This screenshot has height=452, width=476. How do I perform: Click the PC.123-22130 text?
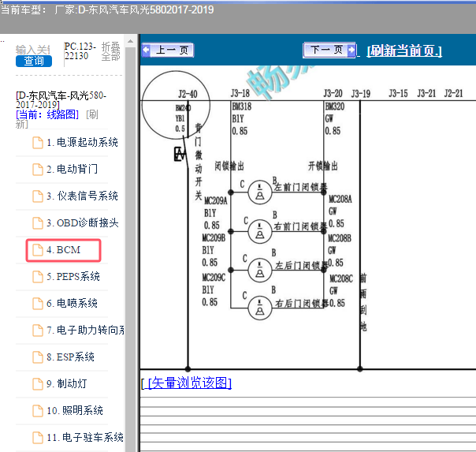(80, 50)
